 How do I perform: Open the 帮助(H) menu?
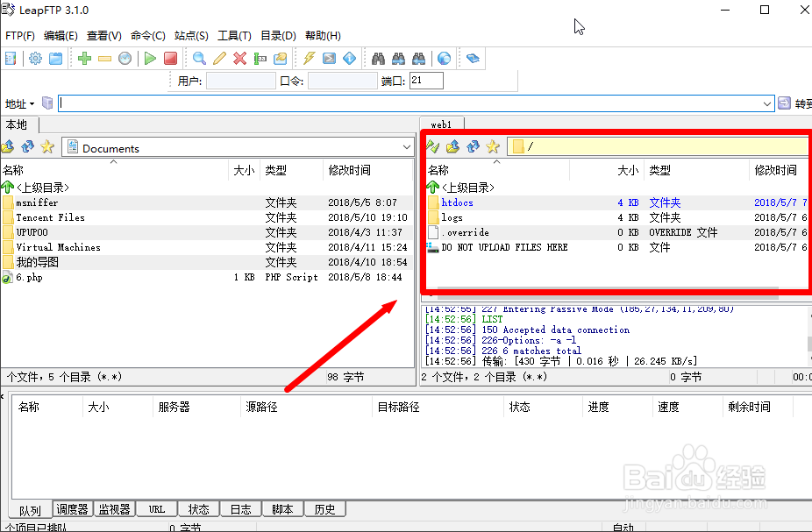click(x=324, y=36)
